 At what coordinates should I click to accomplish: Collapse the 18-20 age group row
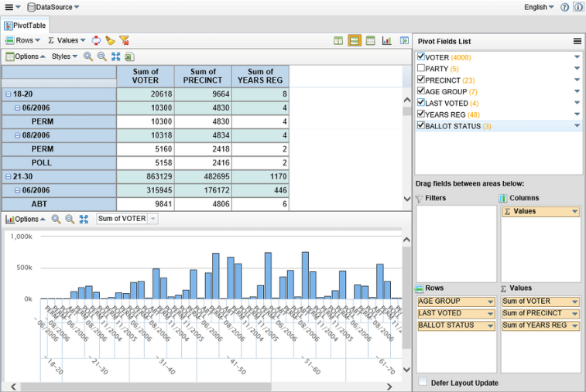click(8, 94)
